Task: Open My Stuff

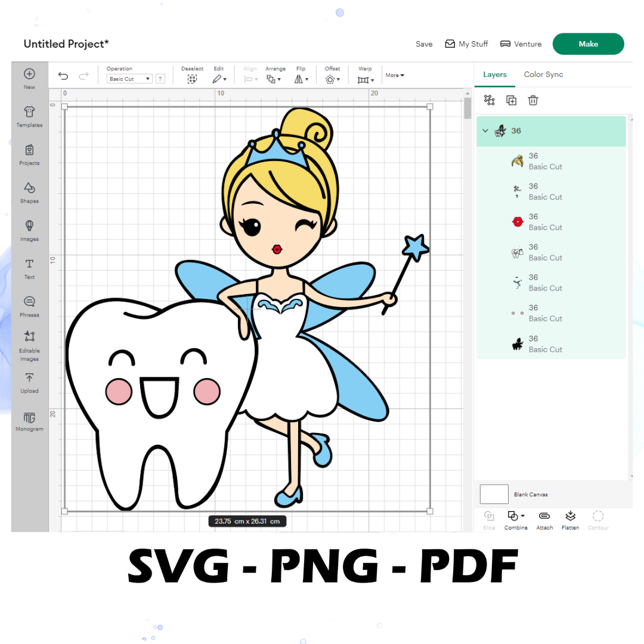Action: (x=466, y=44)
